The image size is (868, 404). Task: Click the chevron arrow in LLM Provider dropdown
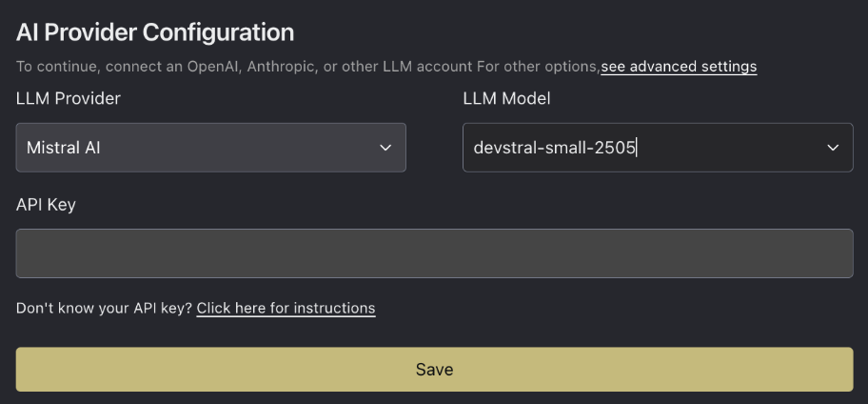click(x=385, y=148)
